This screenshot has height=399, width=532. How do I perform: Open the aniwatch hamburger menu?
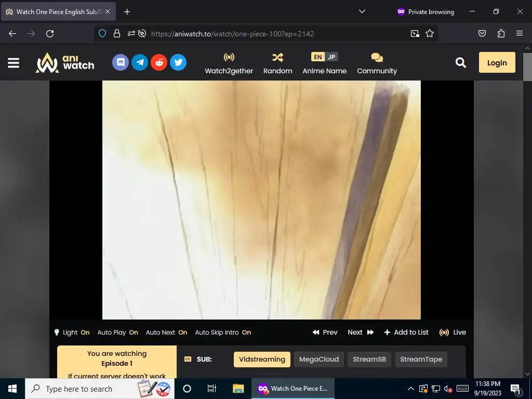click(14, 63)
